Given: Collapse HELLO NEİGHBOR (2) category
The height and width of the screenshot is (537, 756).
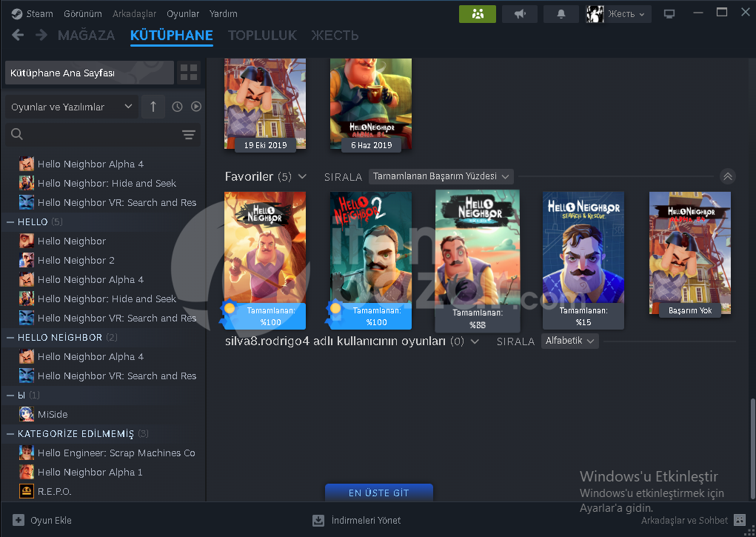Looking at the screenshot, I should click(x=10, y=337).
